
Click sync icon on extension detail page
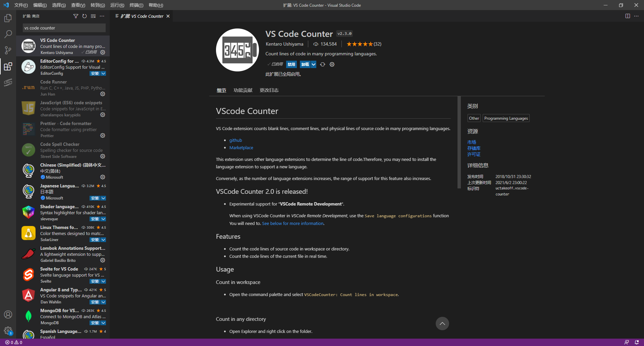tap(323, 64)
